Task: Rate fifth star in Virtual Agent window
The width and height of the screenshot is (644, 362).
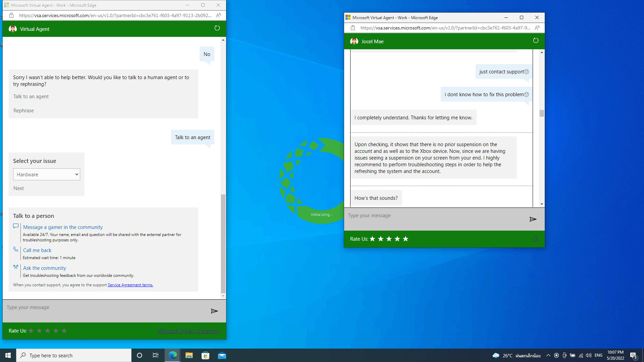Action: (64, 331)
